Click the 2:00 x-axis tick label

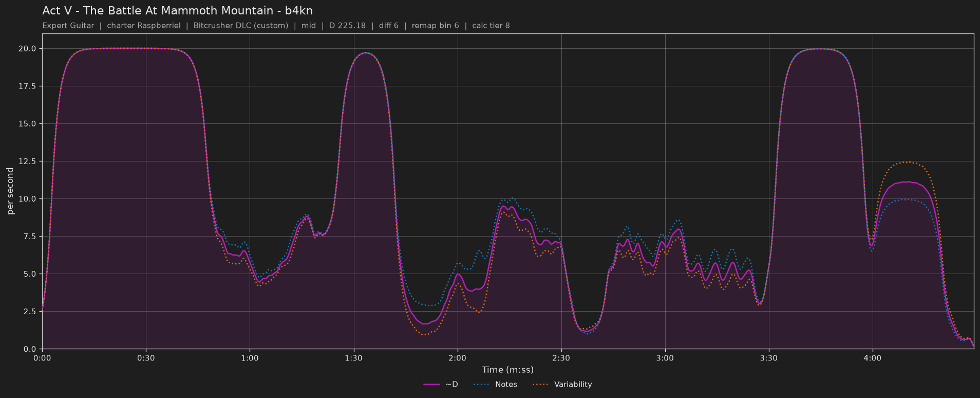[x=457, y=358]
